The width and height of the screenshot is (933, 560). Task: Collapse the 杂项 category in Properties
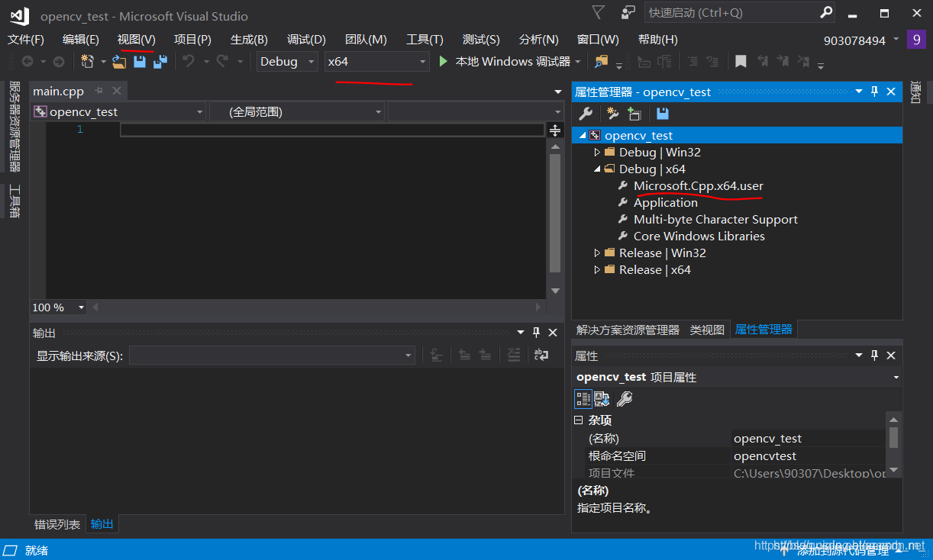[579, 420]
